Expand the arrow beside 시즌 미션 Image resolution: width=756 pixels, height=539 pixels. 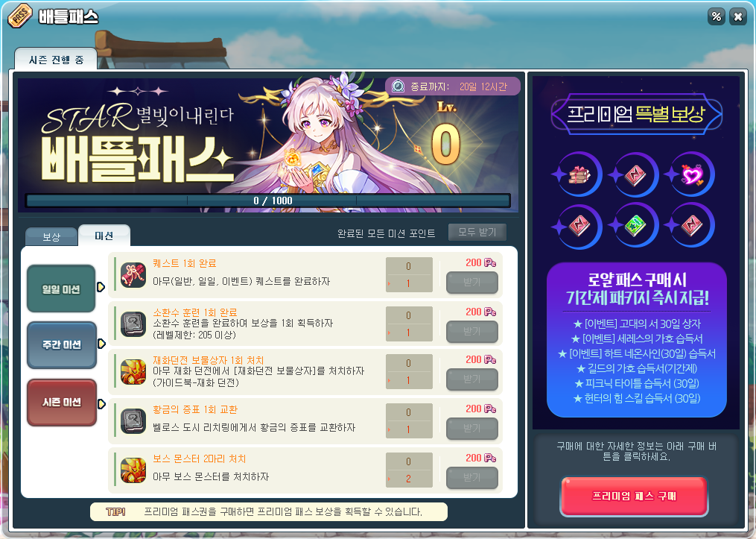pyautogui.click(x=101, y=404)
